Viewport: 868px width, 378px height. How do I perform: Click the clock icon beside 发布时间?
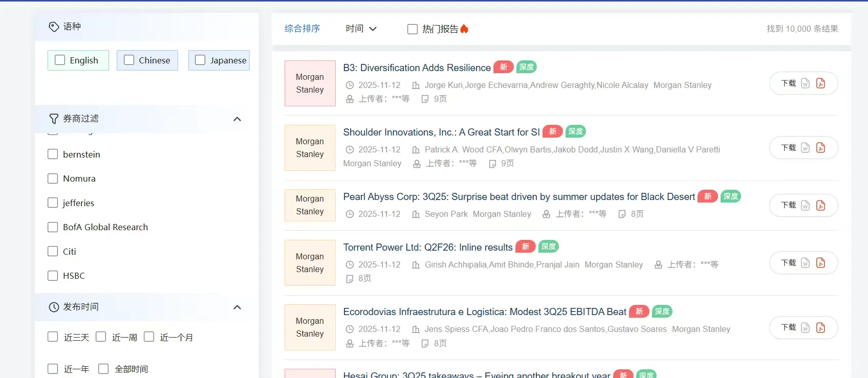(x=54, y=307)
